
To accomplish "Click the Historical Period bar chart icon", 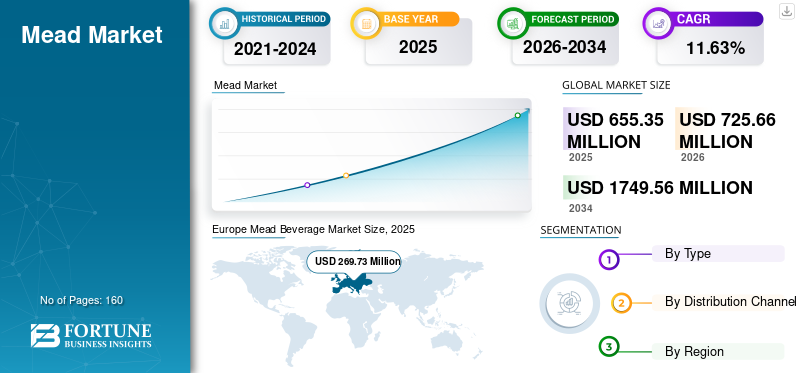I will (224, 23).
